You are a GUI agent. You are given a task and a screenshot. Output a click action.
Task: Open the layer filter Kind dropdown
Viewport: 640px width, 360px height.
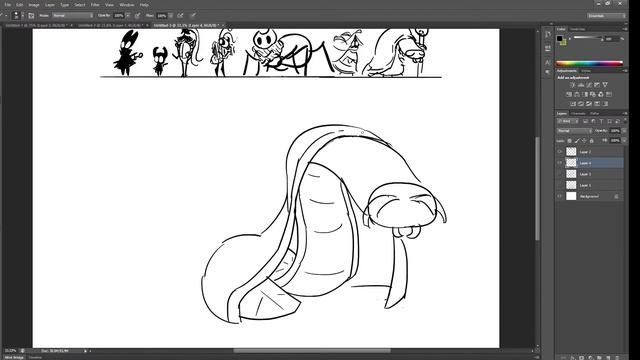(x=568, y=121)
